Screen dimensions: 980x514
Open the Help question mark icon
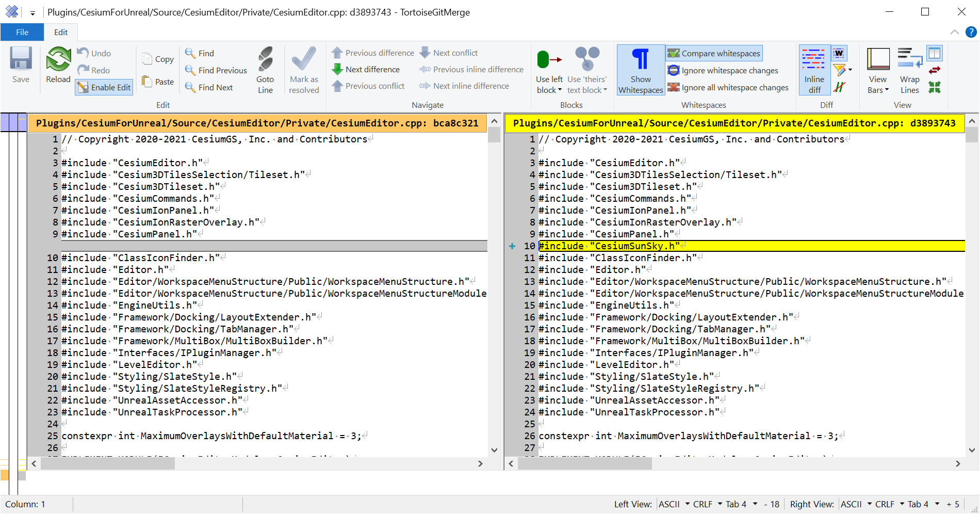point(971,32)
